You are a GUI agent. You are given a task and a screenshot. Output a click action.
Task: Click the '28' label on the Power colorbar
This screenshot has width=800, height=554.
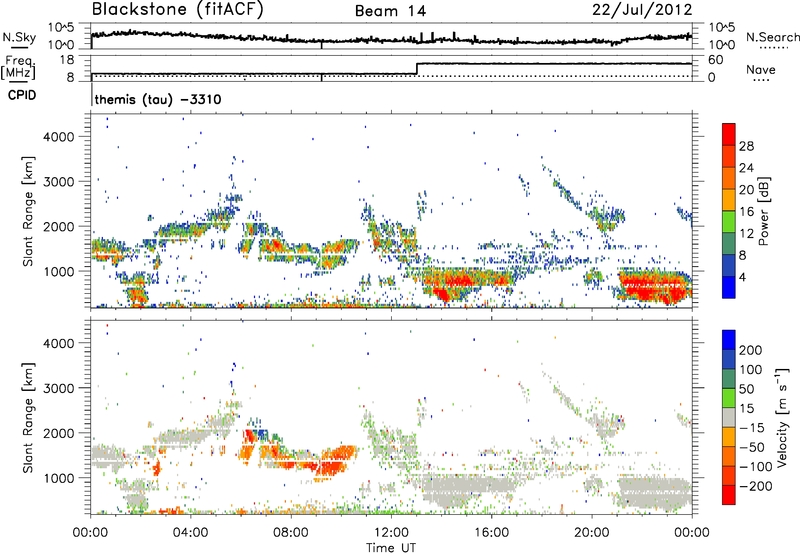pyautogui.click(x=746, y=146)
